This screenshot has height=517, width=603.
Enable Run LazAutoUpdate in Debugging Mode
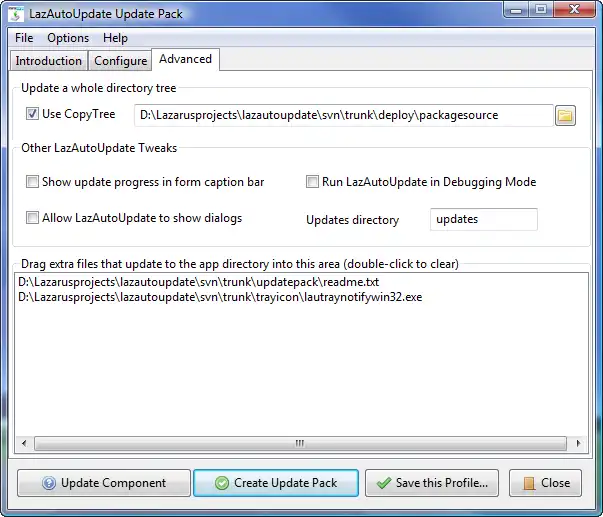click(x=312, y=182)
